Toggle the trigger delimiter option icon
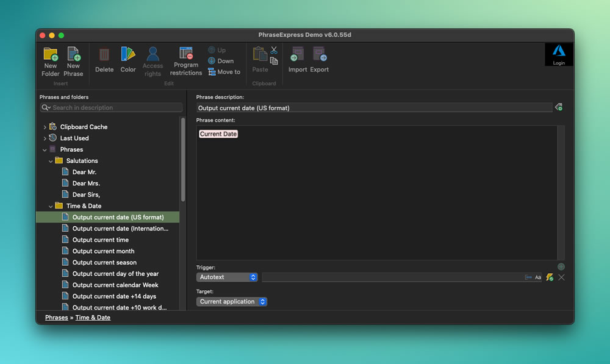 pos(528,277)
